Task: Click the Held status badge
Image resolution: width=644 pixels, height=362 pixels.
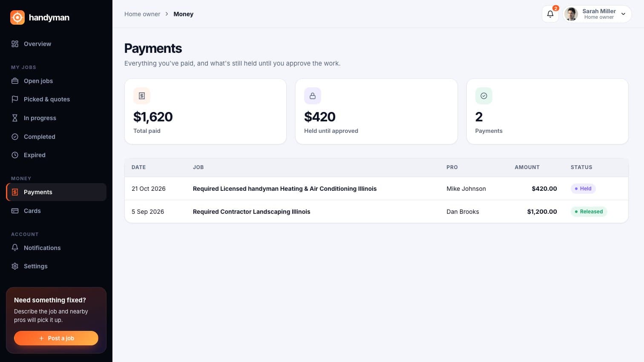Action: [583, 189]
